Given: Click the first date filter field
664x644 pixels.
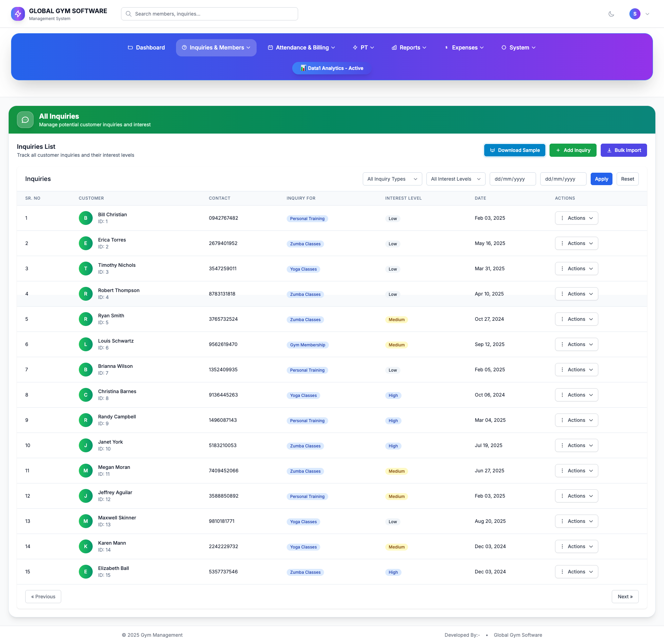Looking at the screenshot, I should (x=513, y=179).
